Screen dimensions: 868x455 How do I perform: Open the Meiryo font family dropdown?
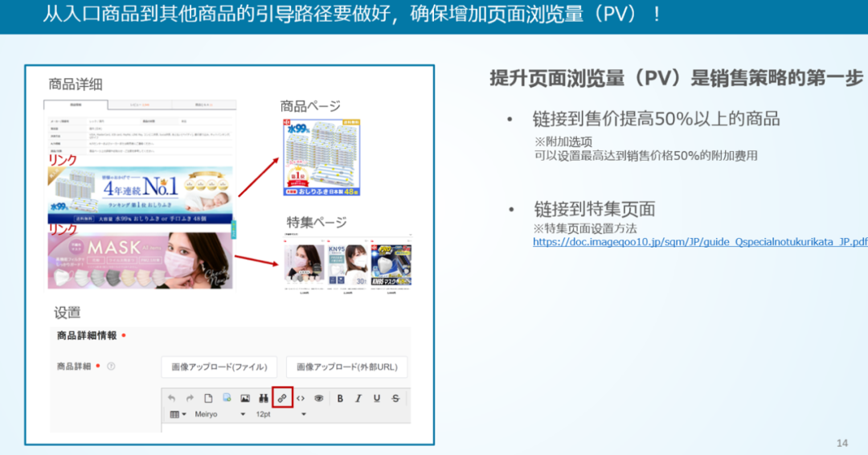pyautogui.click(x=219, y=415)
